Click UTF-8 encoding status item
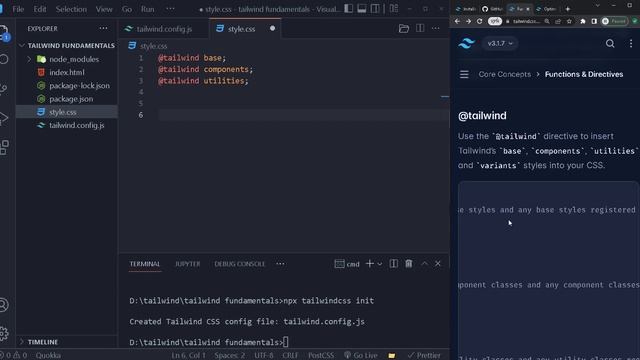The width and height of the screenshot is (640, 360). click(264, 356)
